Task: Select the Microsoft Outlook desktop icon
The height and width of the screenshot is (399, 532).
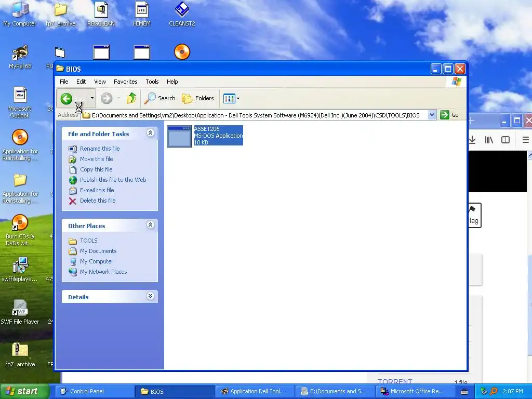Action: tap(20, 103)
